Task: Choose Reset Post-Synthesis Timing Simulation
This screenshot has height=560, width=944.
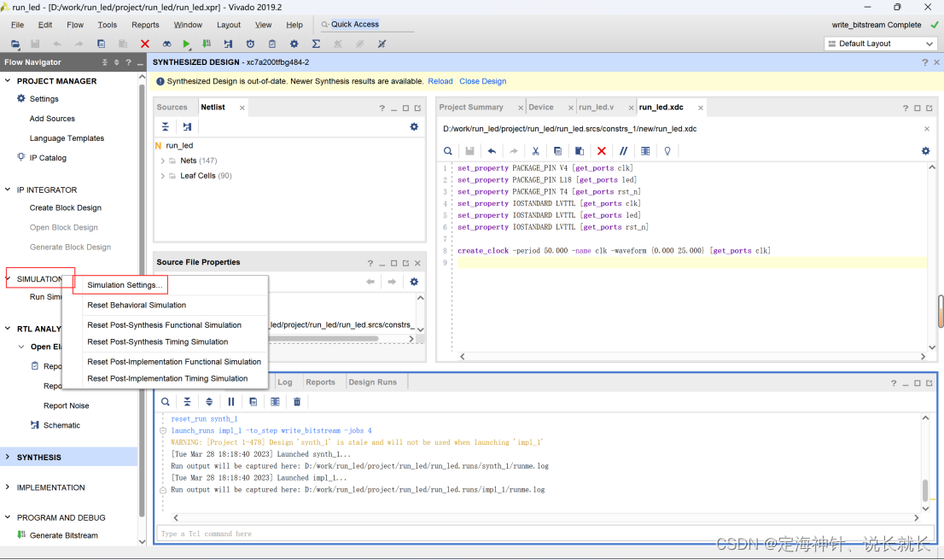Action: click(x=158, y=341)
